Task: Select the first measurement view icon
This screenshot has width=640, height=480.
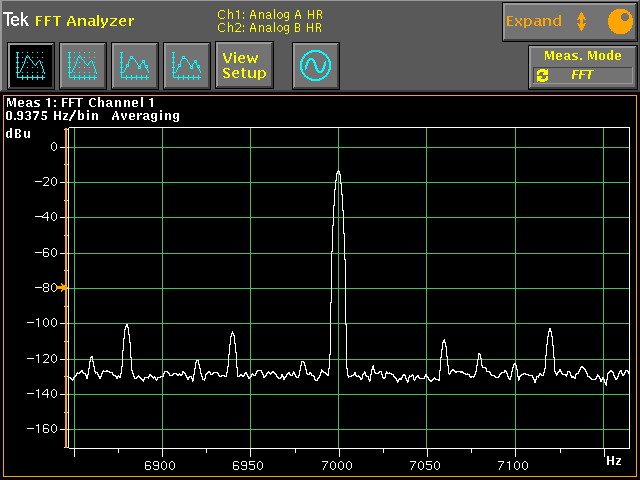Action: point(30,66)
